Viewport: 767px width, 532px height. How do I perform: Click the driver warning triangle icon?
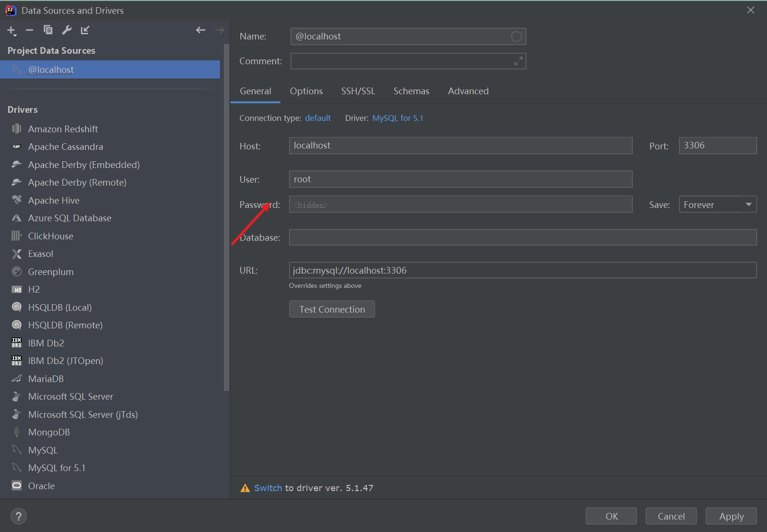click(x=245, y=488)
